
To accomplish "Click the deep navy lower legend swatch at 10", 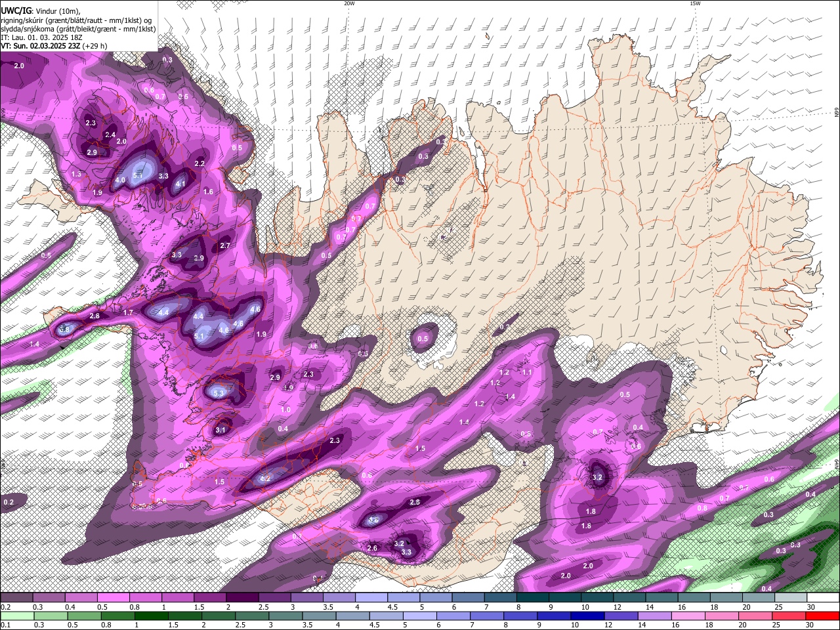I will [x=589, y=616].
